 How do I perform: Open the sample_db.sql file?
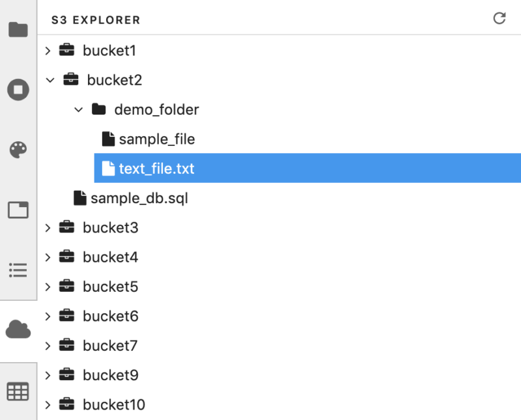point(139,198)
